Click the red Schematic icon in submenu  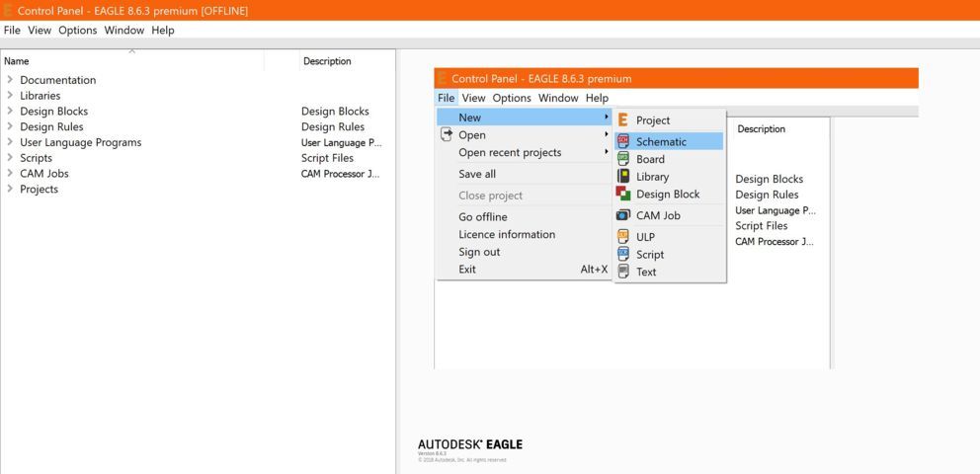click(x=623, y=141)
